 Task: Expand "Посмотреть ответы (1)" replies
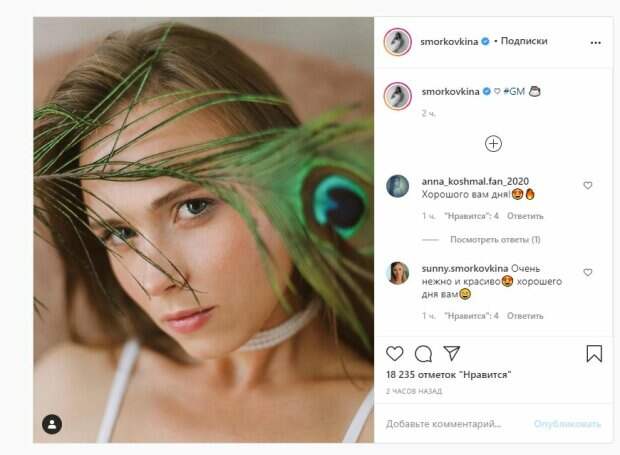click(495, 240)
